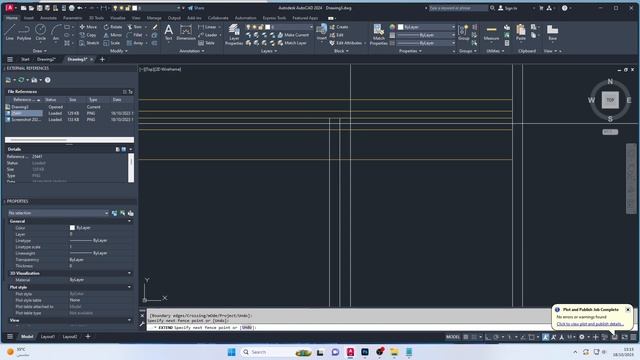Select the Line tool

[9, 32]
